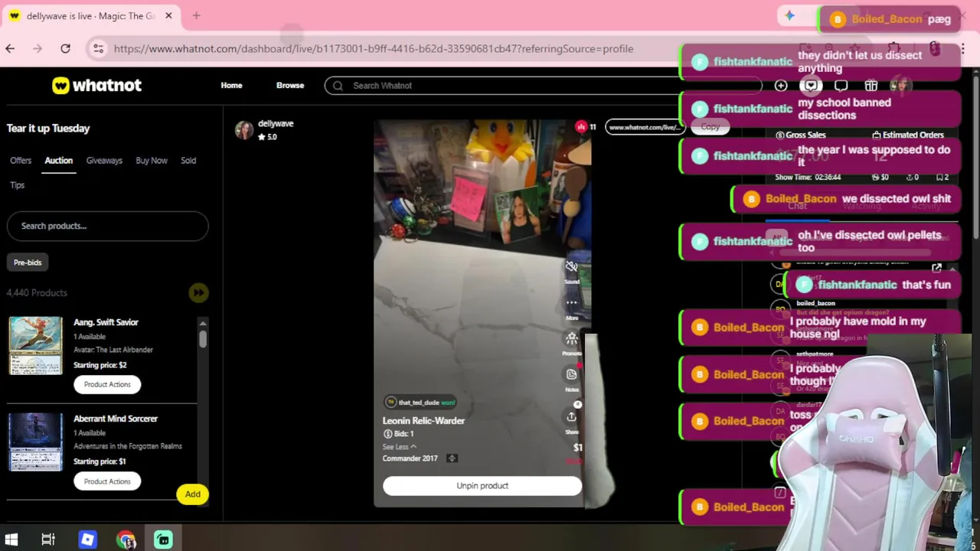The height and width of the screenshot is (551, 980).
Task: Click the Aang, Swift Savior card thumbnail
Action: point(36,346)
